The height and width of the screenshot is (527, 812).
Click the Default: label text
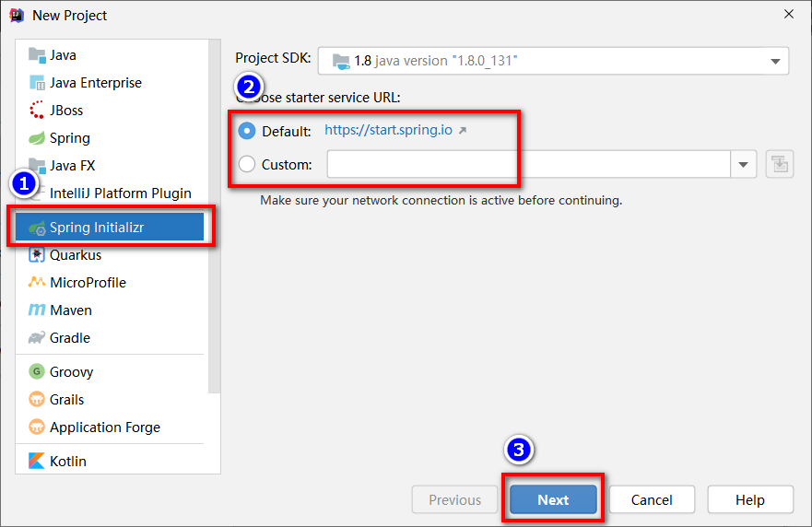coord(287,132)
